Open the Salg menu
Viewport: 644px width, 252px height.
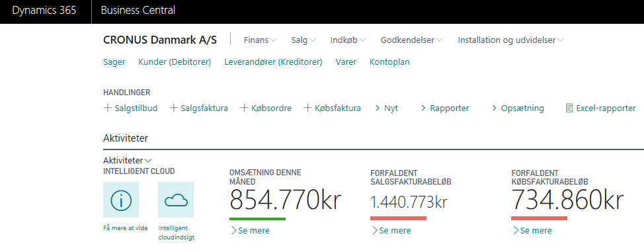tap(303, 40)
